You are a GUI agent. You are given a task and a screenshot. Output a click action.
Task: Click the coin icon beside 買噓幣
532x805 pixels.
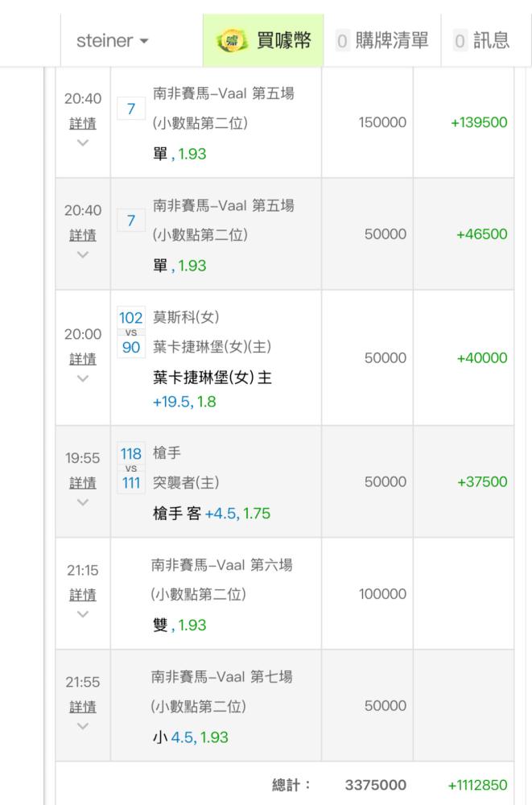click(233, 40)
